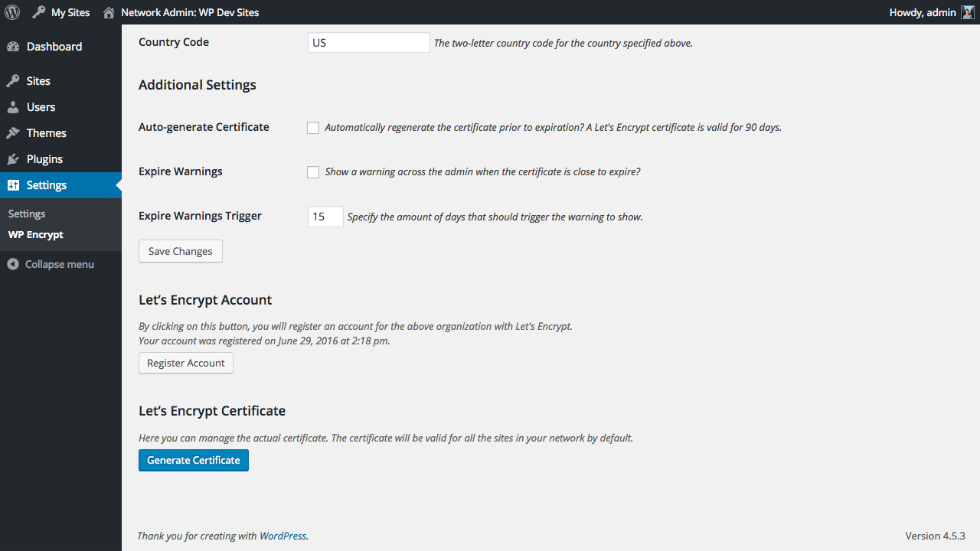
Task: Click the Dashboard gauge icon
Action: point(13,47)
